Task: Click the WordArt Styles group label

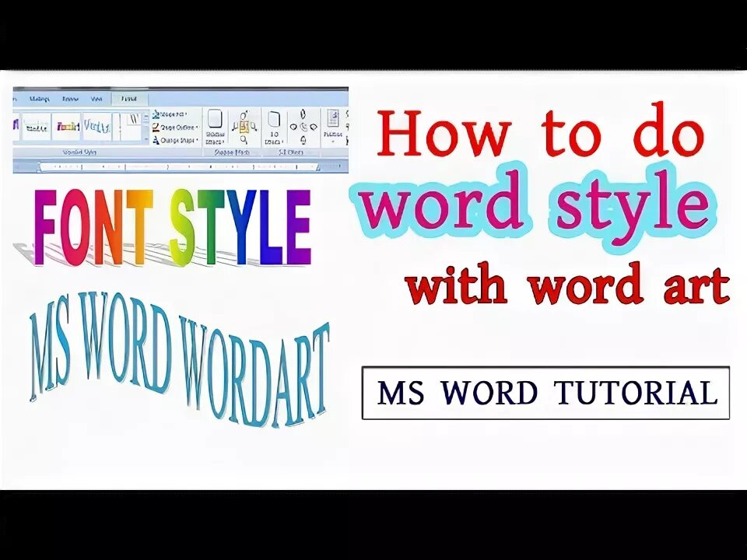Action: 80,152
